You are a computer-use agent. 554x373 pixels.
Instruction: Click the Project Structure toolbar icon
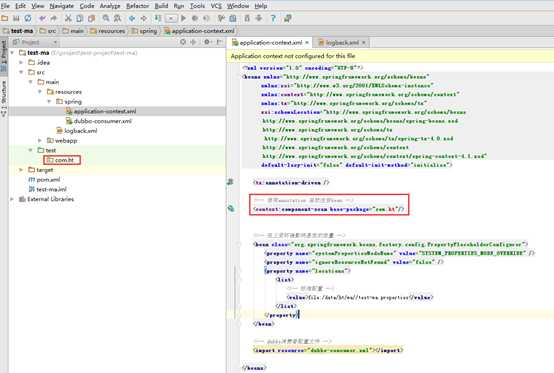point(233,18)
